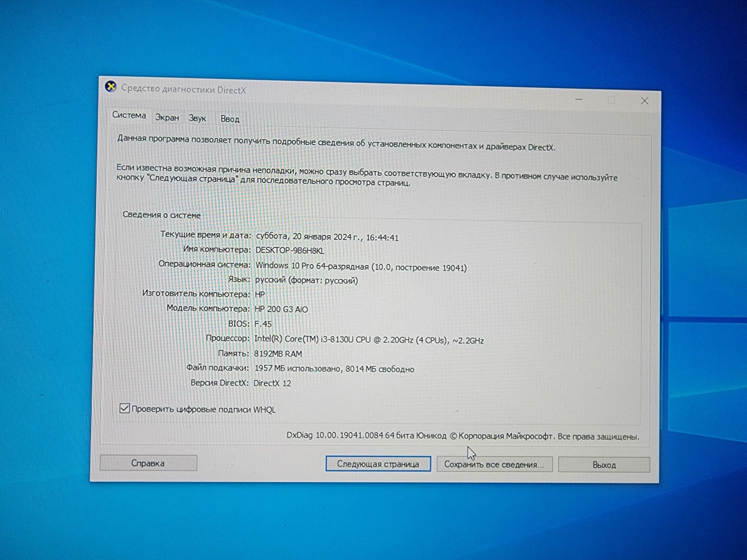Screen dimensions: 747x560
Task: Click Сохранить все сведения button
Action: click(494, 464)
